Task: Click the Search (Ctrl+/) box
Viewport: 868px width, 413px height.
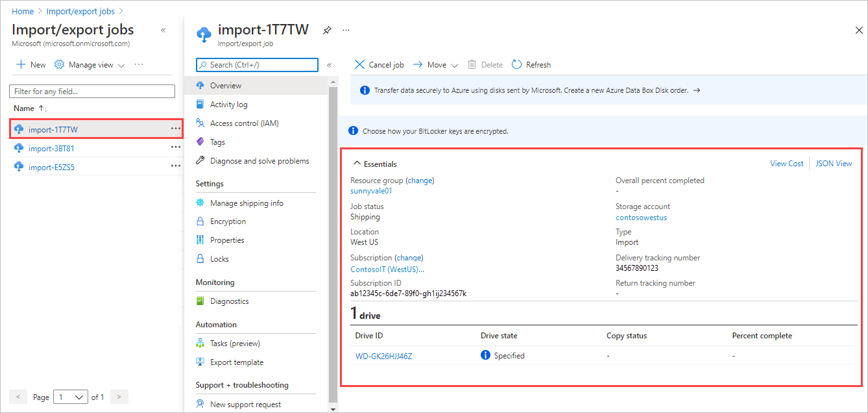Action: (257, 65)
